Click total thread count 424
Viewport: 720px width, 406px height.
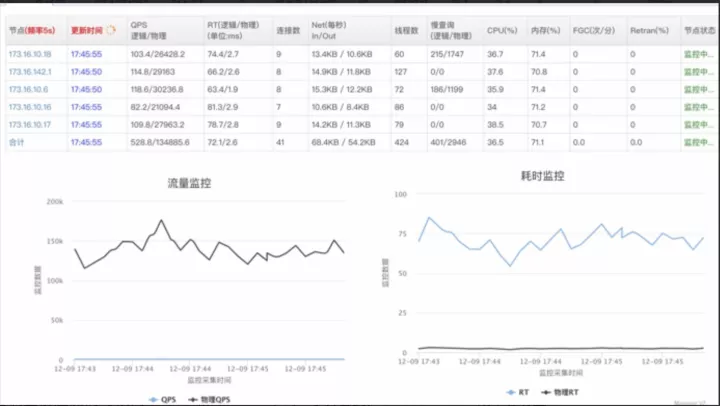(401, 142)
